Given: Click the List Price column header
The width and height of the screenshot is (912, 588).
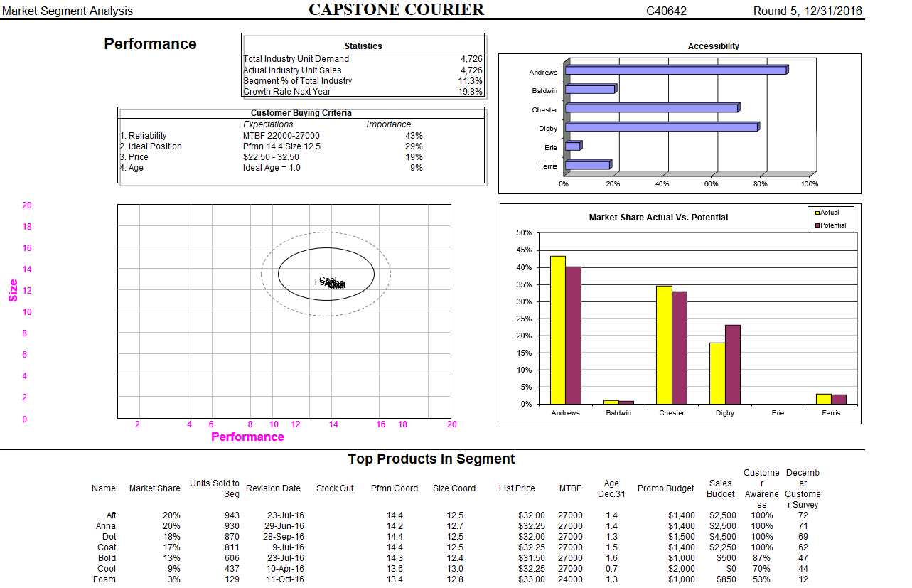Looking at the screenshot, I should (x=517, y=488).
